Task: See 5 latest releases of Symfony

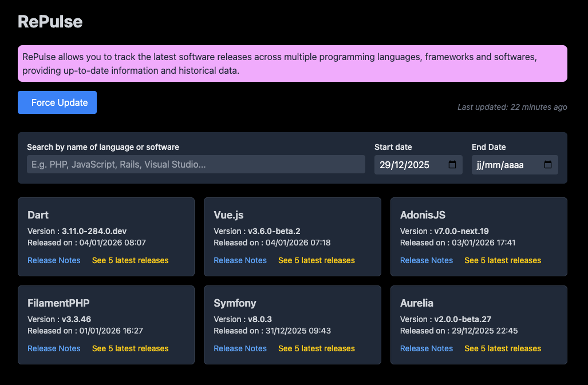Action: point(317,348)
